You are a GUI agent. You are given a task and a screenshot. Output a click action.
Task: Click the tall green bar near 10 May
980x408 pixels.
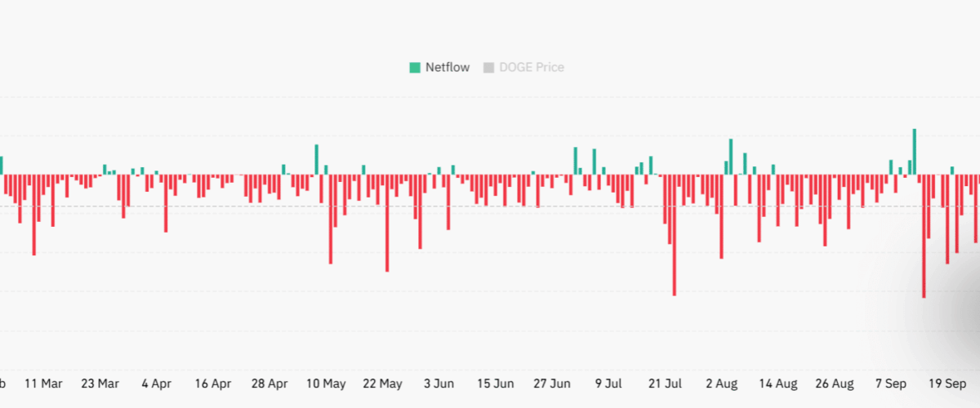[317, 159]
